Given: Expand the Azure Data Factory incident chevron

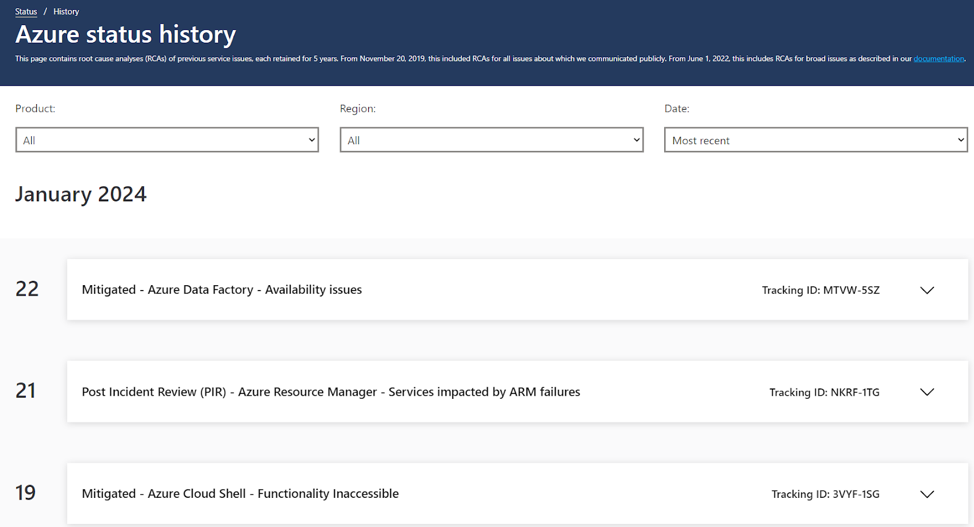Looking at the screenshot, I should [x=926, y=290].
